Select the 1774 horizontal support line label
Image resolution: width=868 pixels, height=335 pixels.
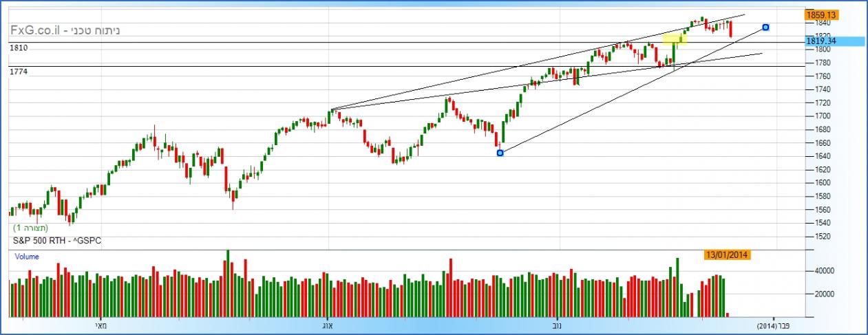click(19, 72)
